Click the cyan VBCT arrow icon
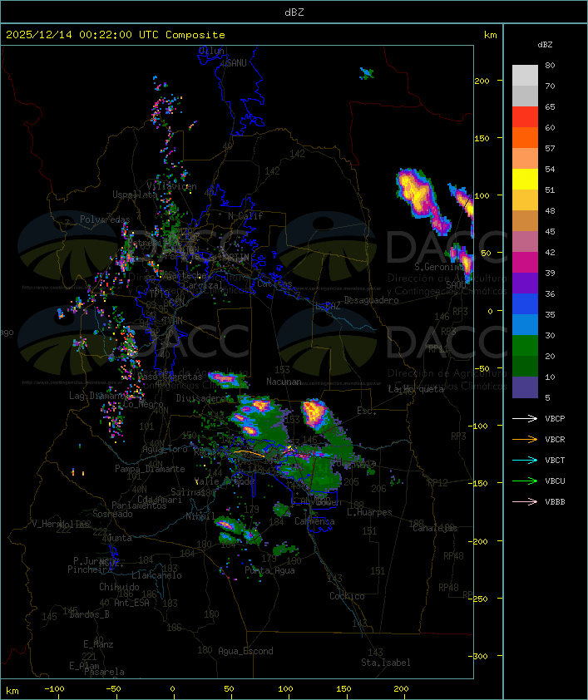588x700 pixels. pyautogui.click(x=525, y=460)
